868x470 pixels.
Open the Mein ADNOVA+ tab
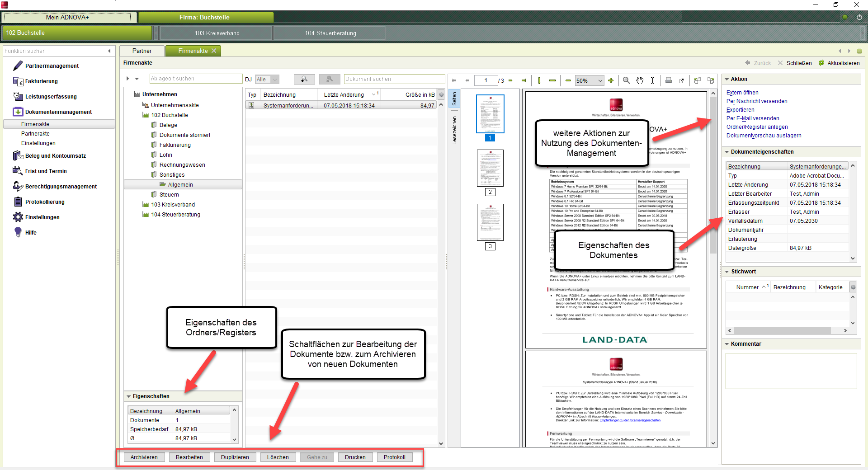(67, 17)
